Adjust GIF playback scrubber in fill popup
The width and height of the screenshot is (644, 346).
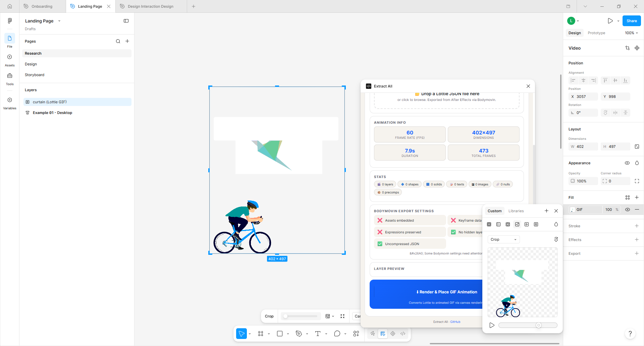tap(528, 325)
